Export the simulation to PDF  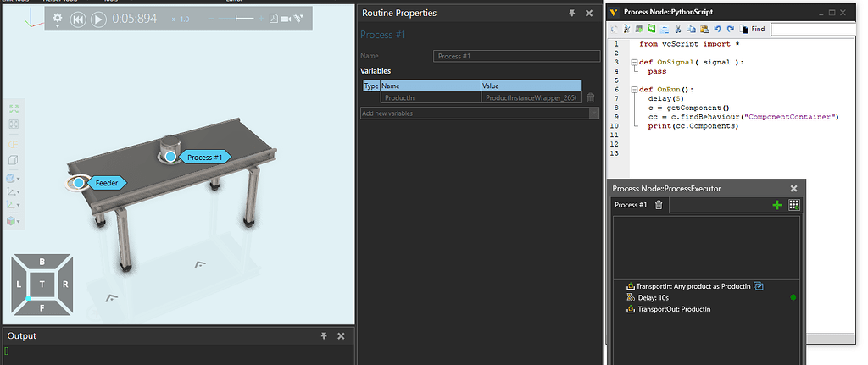pos(275,19)
